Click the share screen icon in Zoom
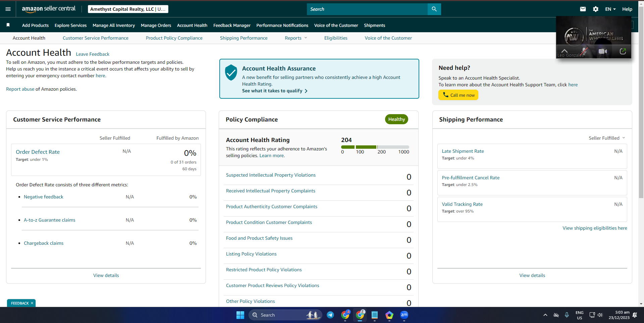This screenshot has height=323, width=644. tap(623, 51)
